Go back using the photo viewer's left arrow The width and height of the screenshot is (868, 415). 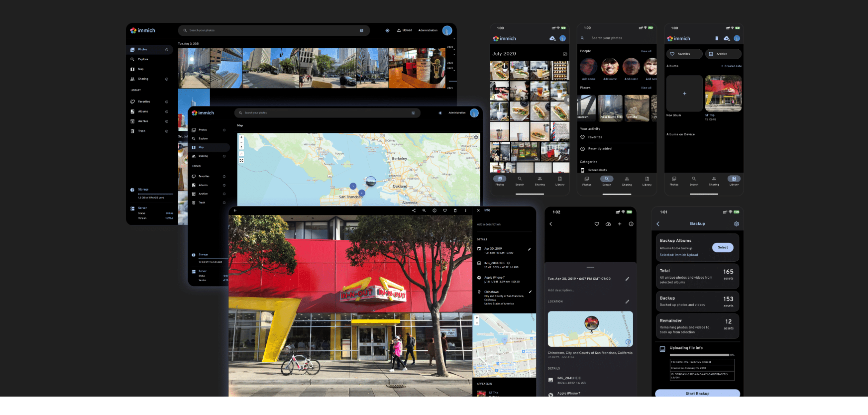point(235,210)
